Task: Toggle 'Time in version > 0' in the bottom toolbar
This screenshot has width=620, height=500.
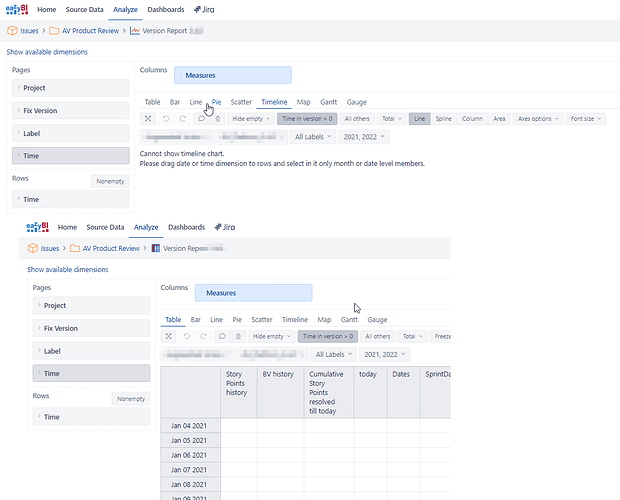Action: click(327, 336)
